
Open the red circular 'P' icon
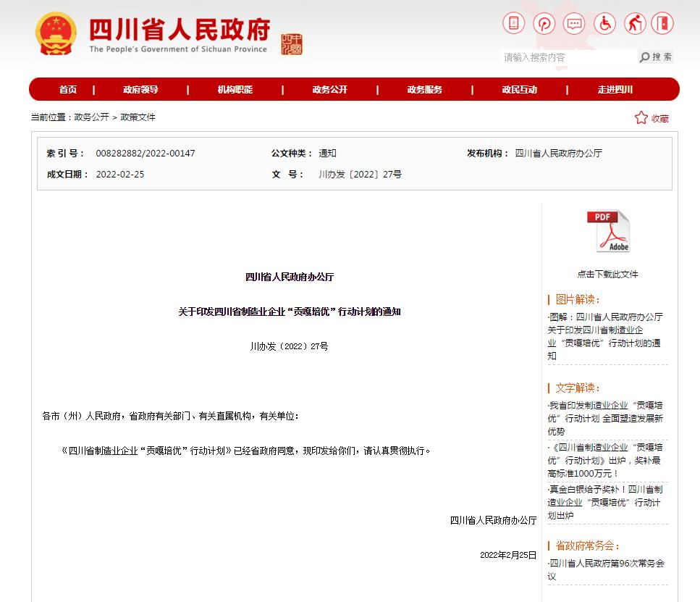(544, 24)
